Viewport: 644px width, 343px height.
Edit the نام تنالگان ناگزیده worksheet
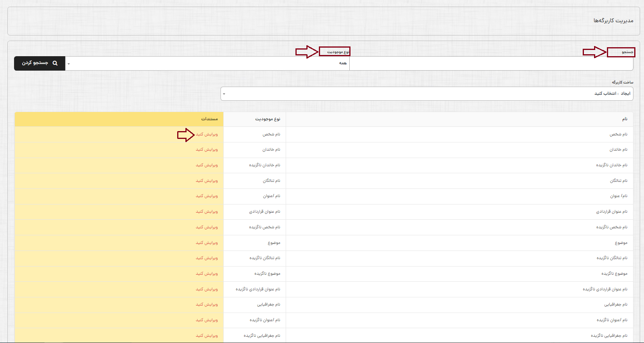[x=207, y=258]
